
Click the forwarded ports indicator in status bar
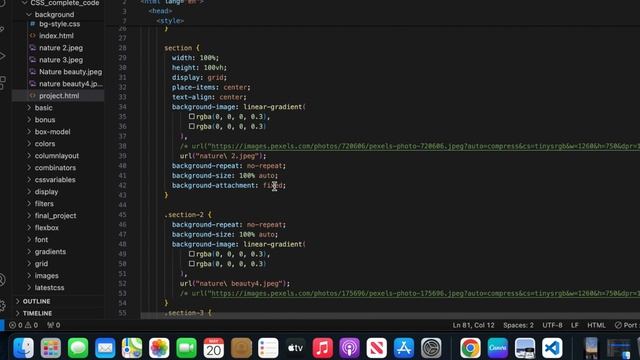pos(53,325)
